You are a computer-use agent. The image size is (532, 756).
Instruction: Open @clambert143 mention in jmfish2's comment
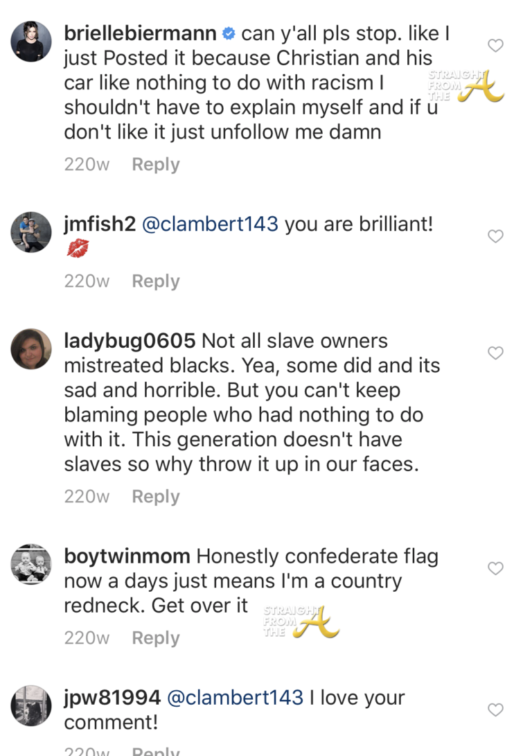coord(210,225)
